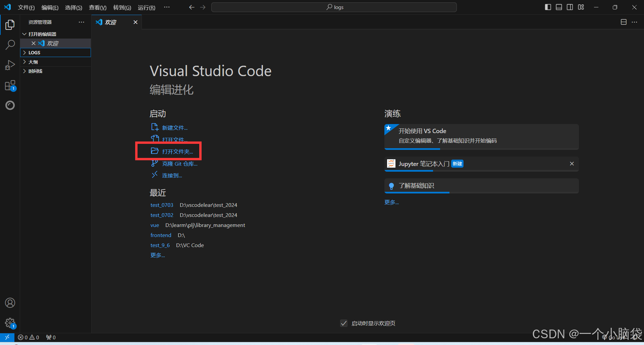This screenshot has height=345, width=644.
Task: Toggle the primary side bar layout icon
Action: click(x=548, y=7)
